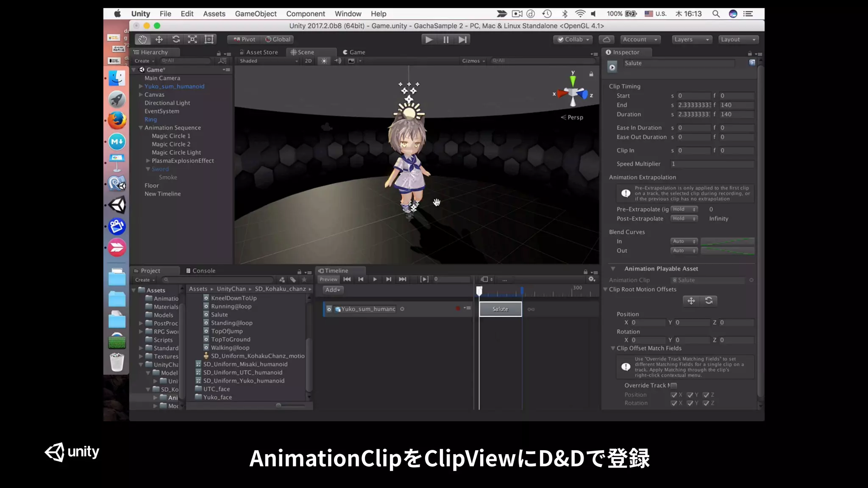
Task: Jump to Timeline end
Action: [403, 279]
